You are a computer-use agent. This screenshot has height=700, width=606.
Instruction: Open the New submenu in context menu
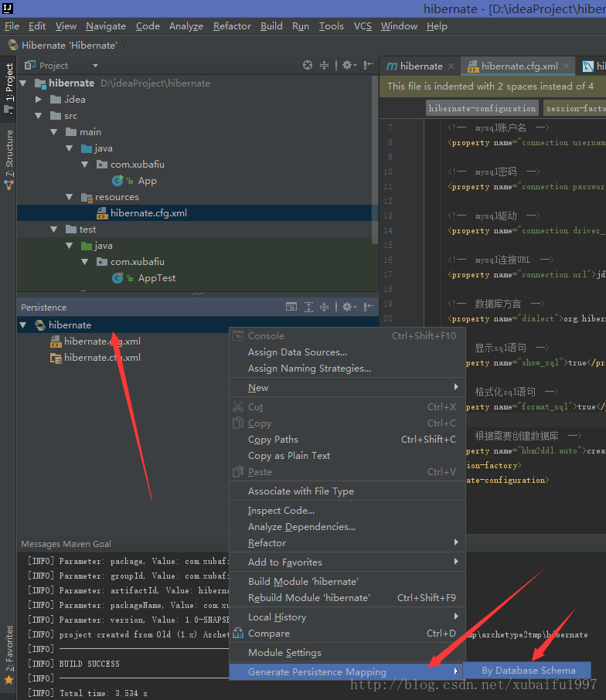point(347,388)
